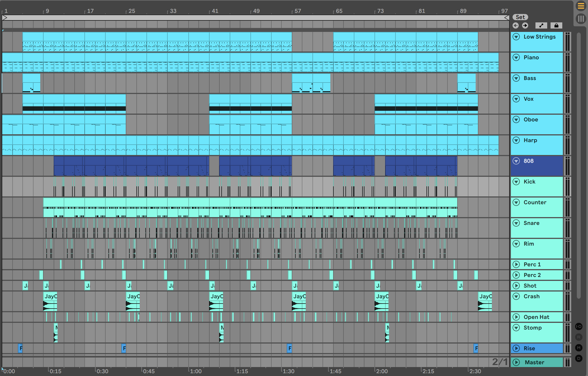Show the Mixer section using M button
Viewport: 588px width, 376px height.
(579, 348)
